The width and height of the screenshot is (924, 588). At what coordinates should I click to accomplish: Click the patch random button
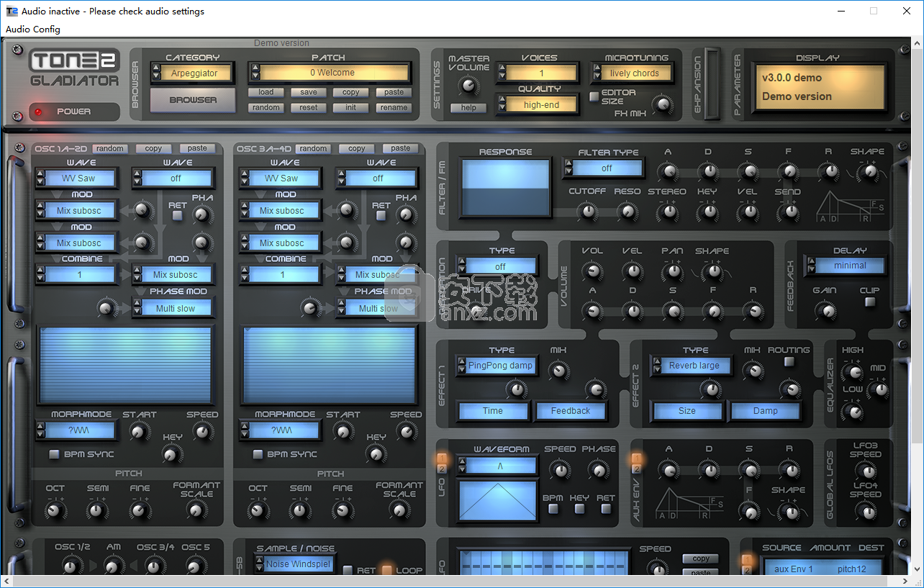(266, 108)
